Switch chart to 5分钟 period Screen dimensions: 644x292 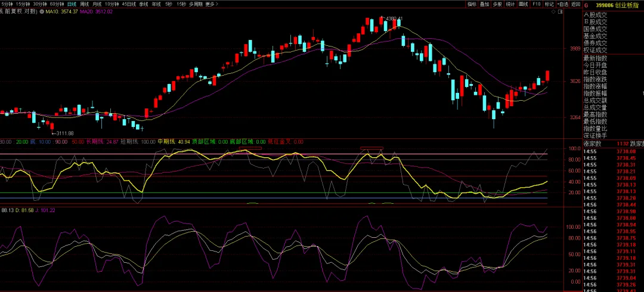[x=7, y=4]
